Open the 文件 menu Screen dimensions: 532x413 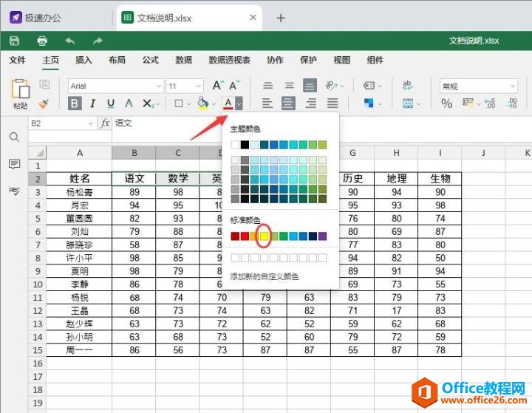17,60
